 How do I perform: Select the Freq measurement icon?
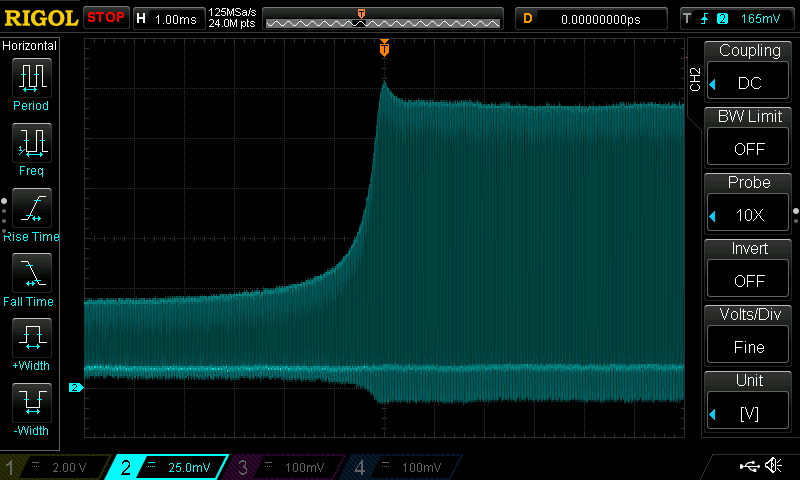point(31,143)
